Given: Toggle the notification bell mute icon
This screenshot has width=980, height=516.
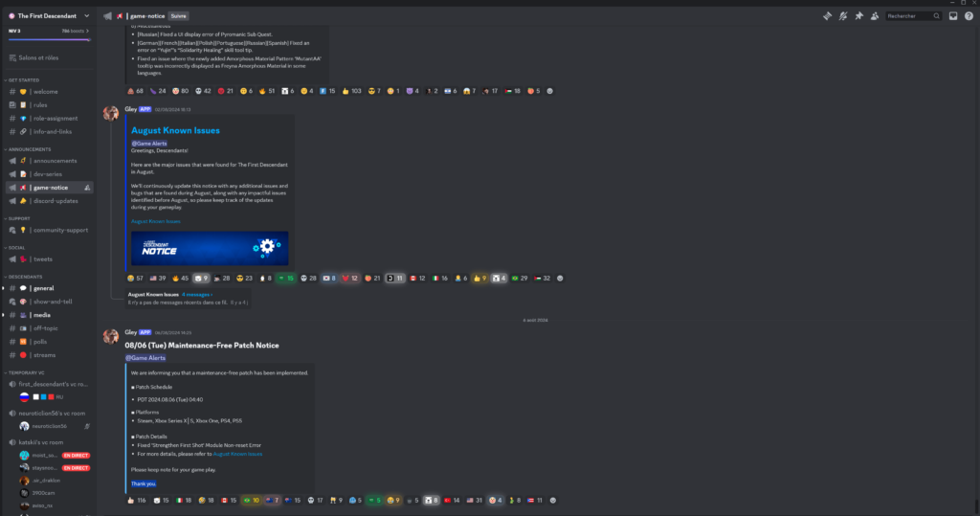Looking at the screenshot, I should coord(843,15).
